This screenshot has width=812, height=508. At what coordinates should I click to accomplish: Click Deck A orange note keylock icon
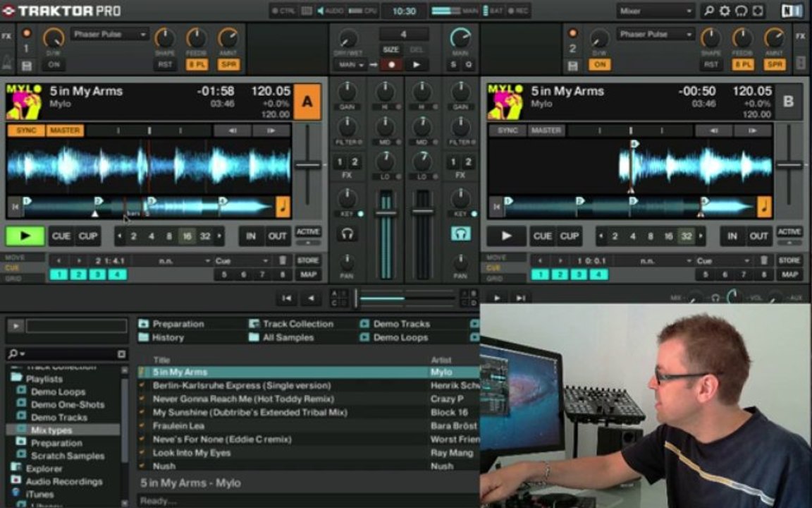point(283,206)
